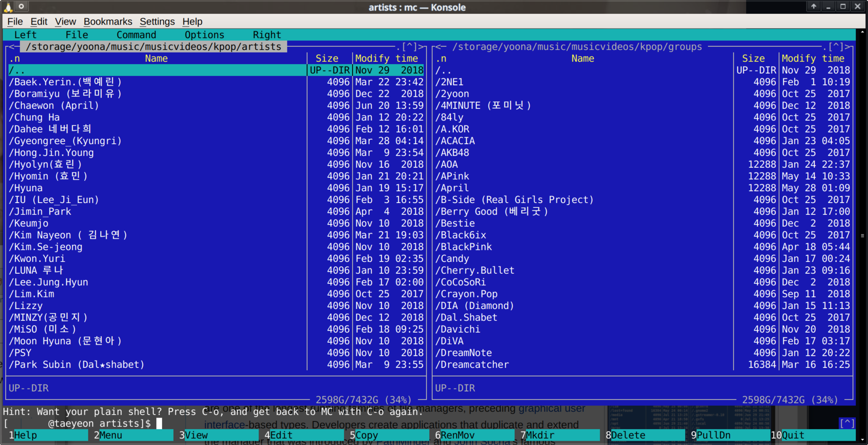This screenshot has width=868, height=445.
Task: Select the /Lim.Kim directory
Action: tap(31, 294)
